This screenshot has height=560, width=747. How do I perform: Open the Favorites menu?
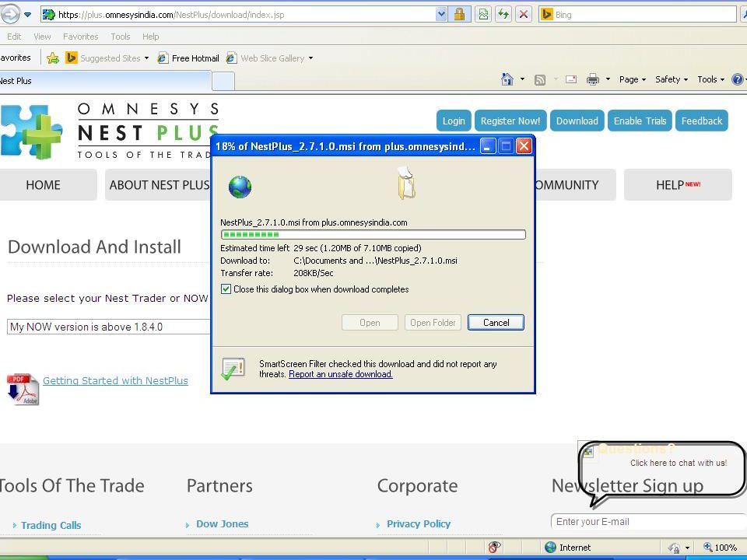80,37
